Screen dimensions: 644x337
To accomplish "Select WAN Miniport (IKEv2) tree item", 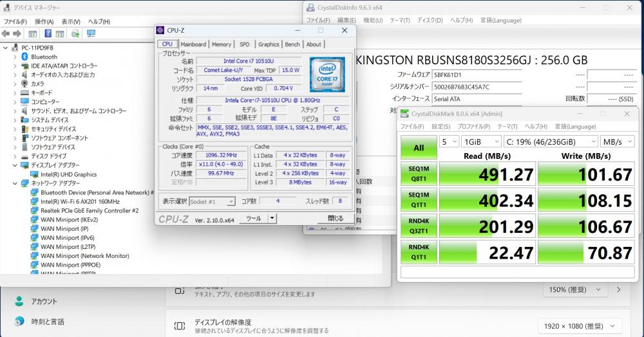I will coord(69,219).
